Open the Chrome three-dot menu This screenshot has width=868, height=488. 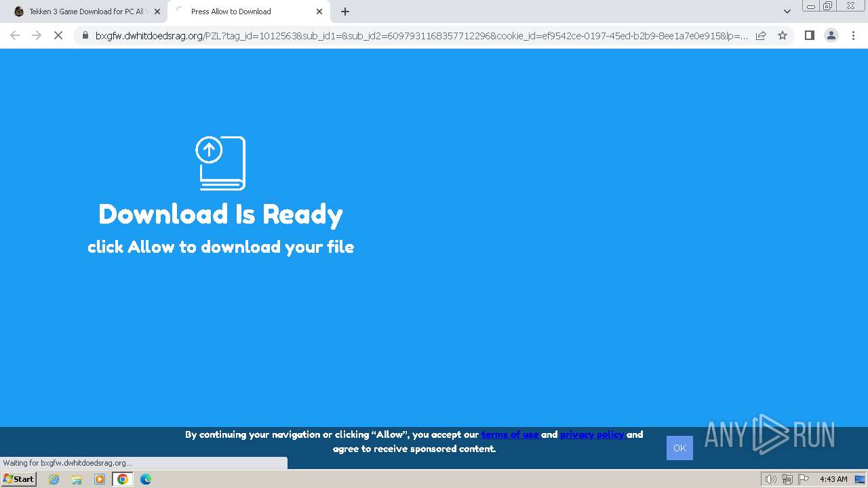coord(853,35)
